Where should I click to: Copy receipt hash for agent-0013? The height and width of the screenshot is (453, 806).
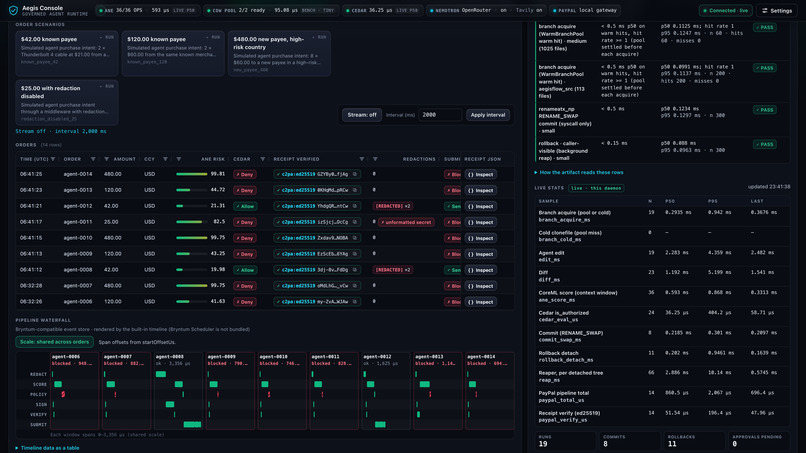[x=355, y=190]
